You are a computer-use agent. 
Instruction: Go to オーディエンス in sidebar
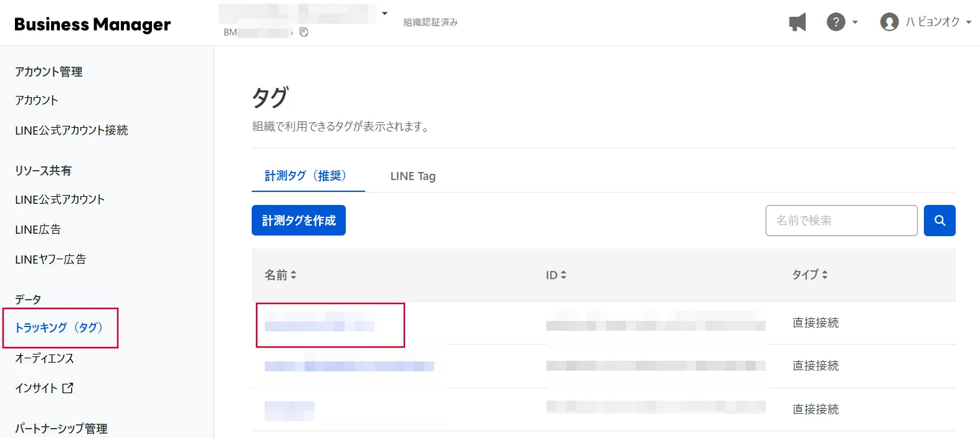[44, 358]
